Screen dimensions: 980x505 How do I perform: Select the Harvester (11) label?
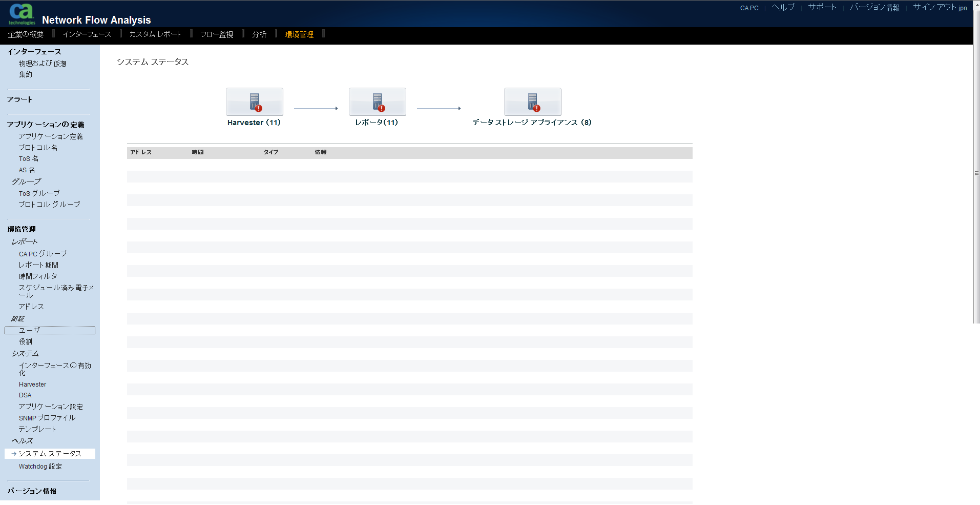254,123
